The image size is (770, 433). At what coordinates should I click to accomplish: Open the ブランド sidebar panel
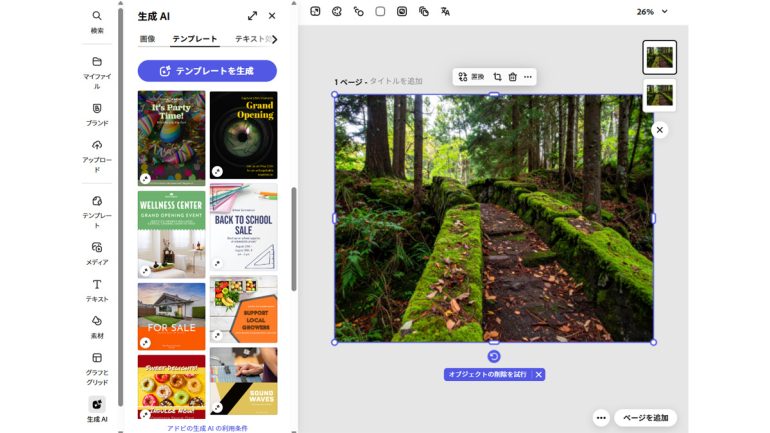(97, 114)
